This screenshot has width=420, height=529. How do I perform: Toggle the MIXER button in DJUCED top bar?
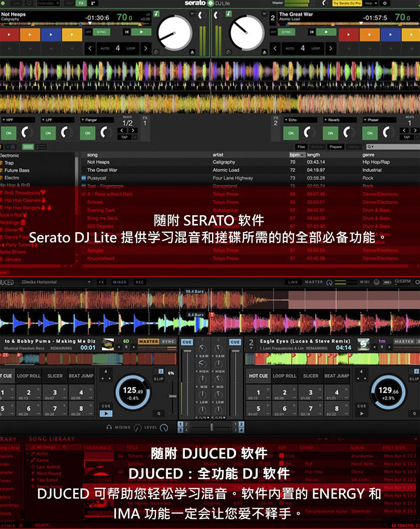tap(119, 282)
